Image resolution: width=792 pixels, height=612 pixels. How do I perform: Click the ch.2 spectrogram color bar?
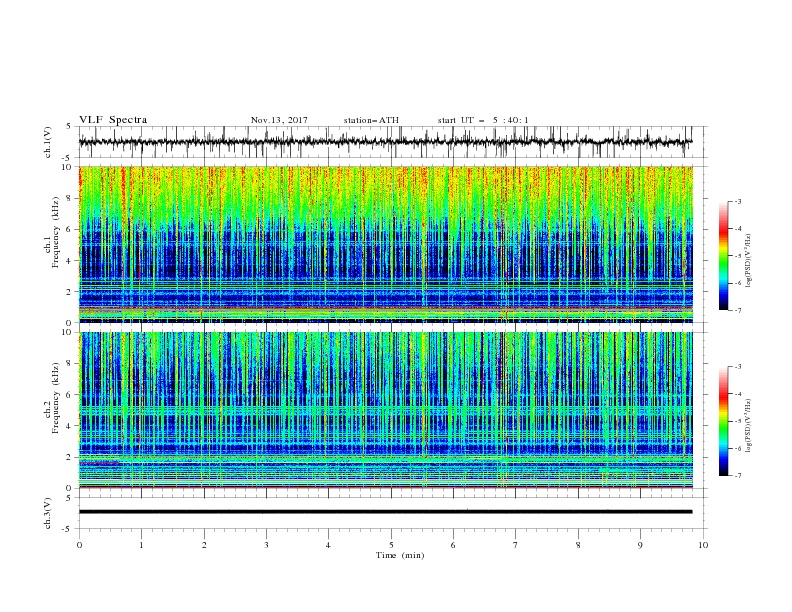(x=723, y=421)
